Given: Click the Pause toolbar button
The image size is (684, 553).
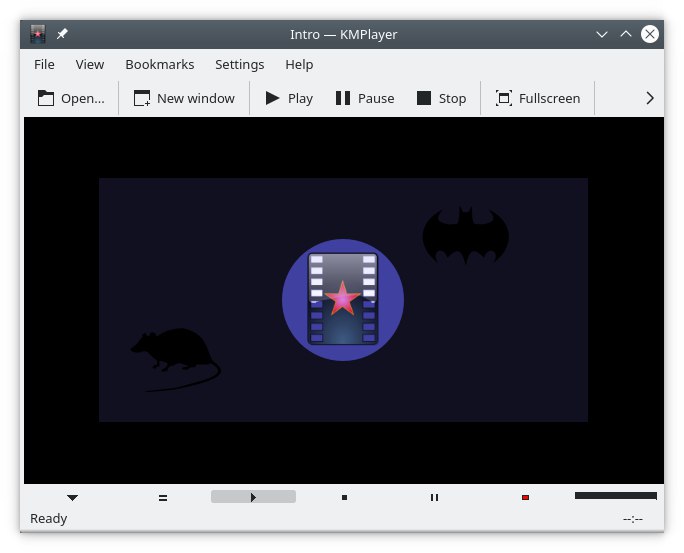Looking at the screenshot, I should [x=365, y=98].
